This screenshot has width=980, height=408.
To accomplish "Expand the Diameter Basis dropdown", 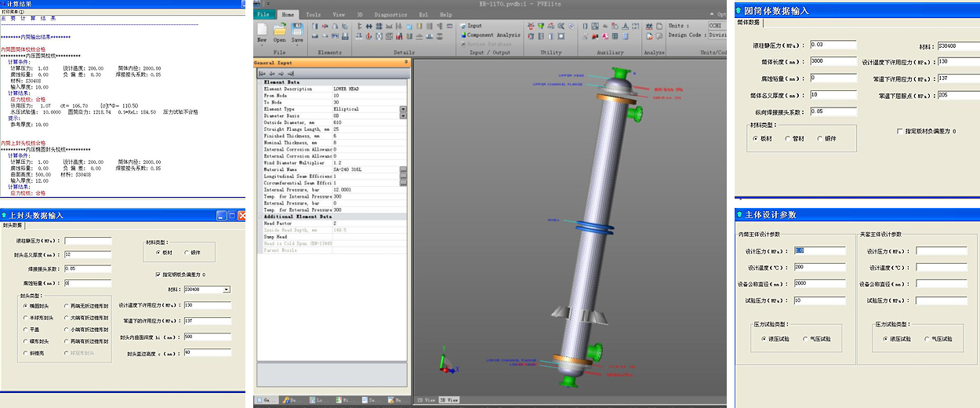I will tap(403, 116).
